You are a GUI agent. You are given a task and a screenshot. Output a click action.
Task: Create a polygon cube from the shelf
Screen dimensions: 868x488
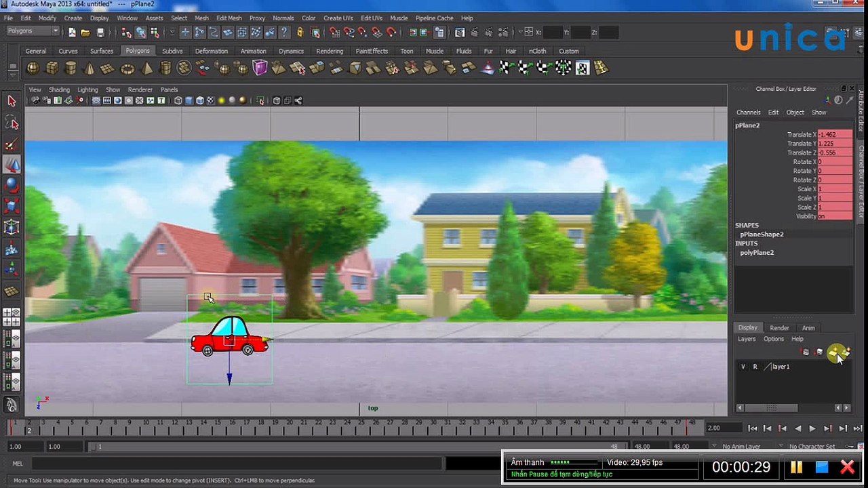(52, 68)
